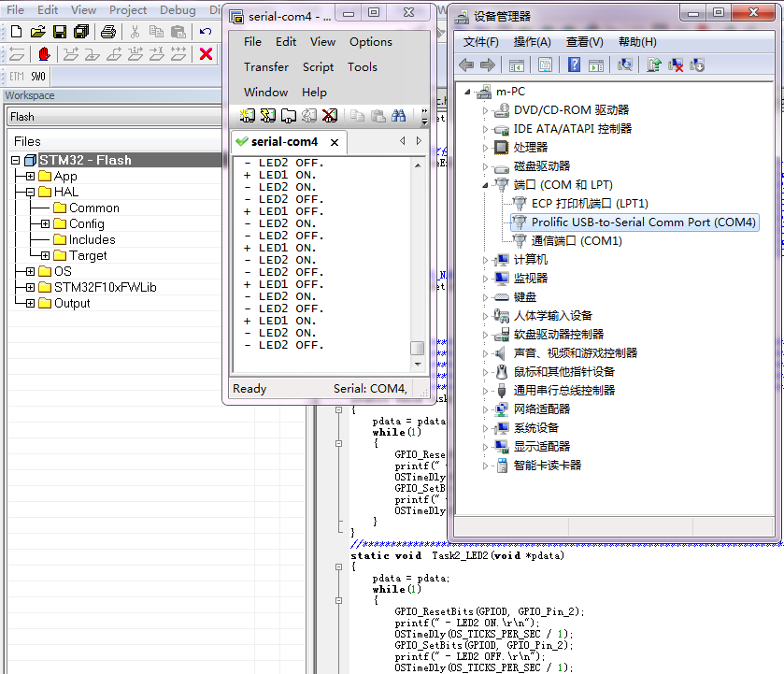
Task: Collapse the m-PC root node
Action: coord(467,92)
